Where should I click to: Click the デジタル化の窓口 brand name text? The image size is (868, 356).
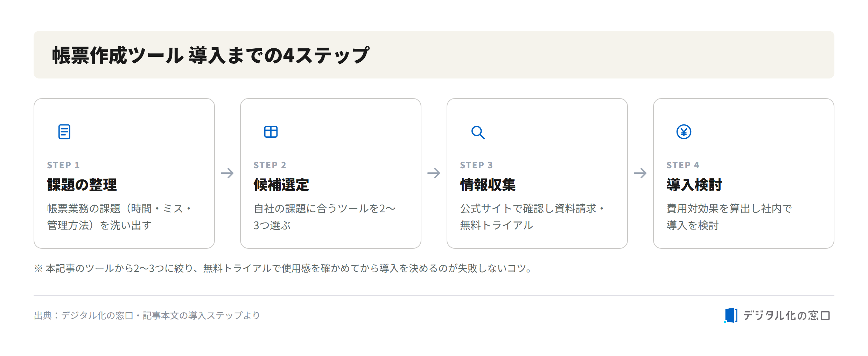point(786,315)
